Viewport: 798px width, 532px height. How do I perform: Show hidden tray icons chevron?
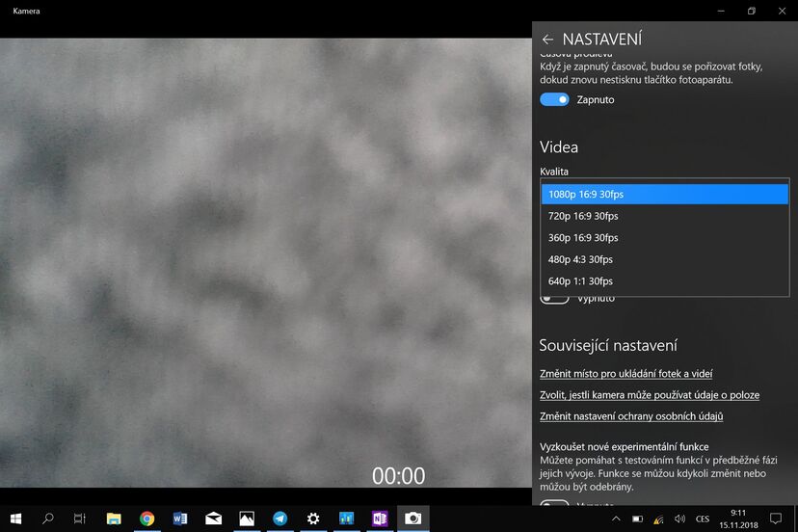[x=616, y=519]
